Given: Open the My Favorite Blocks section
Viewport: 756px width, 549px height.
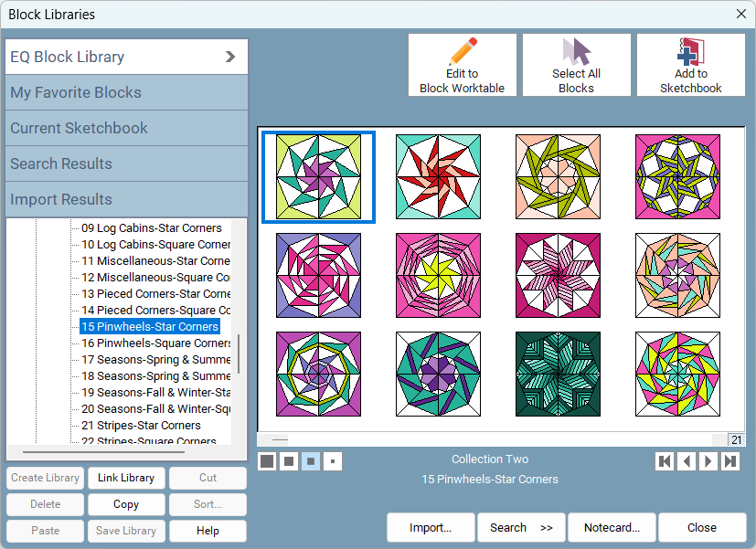Looking at the screenshot, I should pos(126,92).
